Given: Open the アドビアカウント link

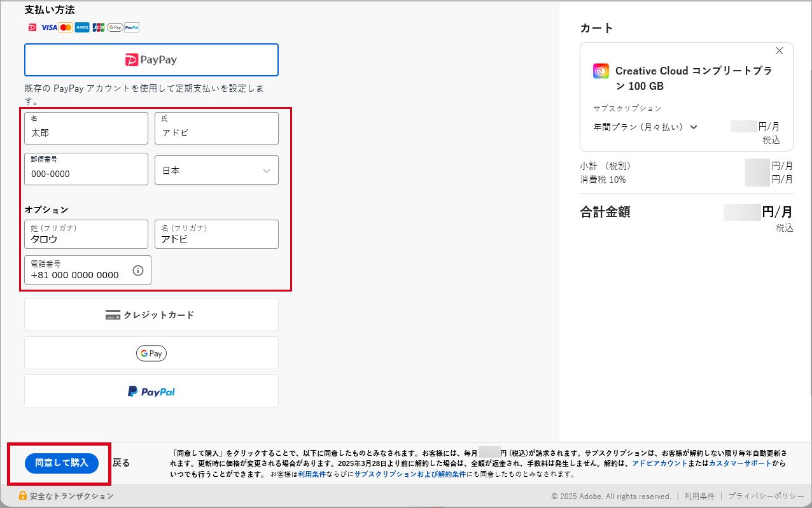Looking at the screenshot, I should point(659,463).
